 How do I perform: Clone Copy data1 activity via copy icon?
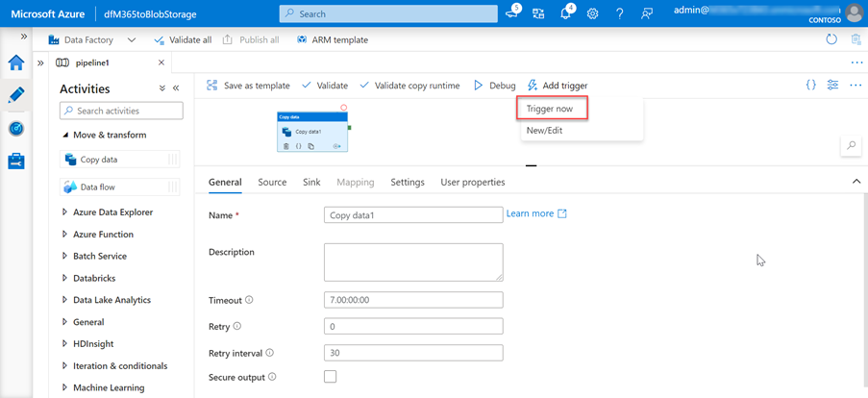pos(311,147)
